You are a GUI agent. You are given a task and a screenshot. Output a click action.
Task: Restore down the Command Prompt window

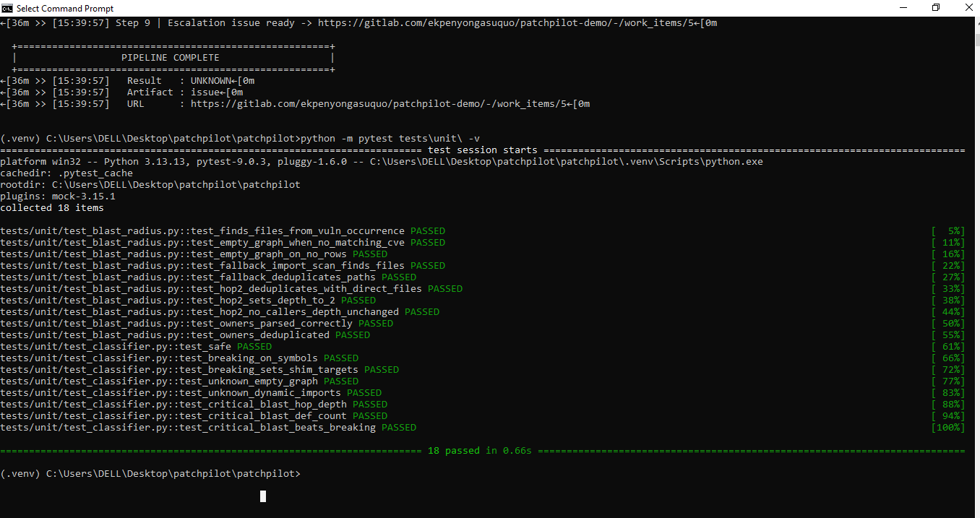[x=936, y=8]
